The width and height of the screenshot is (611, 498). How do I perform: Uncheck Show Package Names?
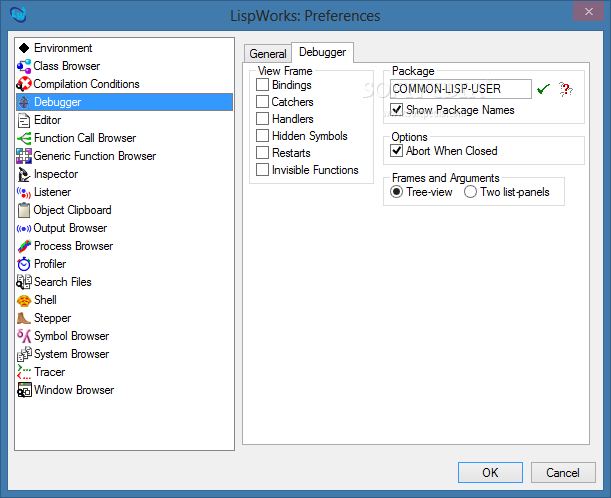(x=397, y=109)
